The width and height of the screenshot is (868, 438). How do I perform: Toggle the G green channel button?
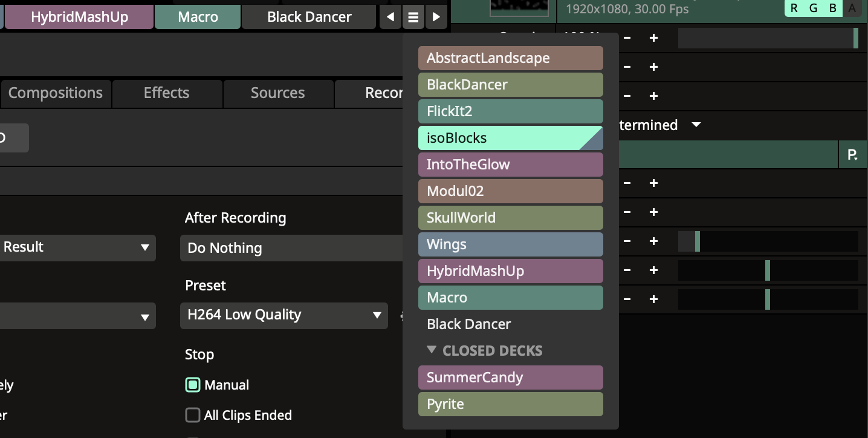(813, 8)
